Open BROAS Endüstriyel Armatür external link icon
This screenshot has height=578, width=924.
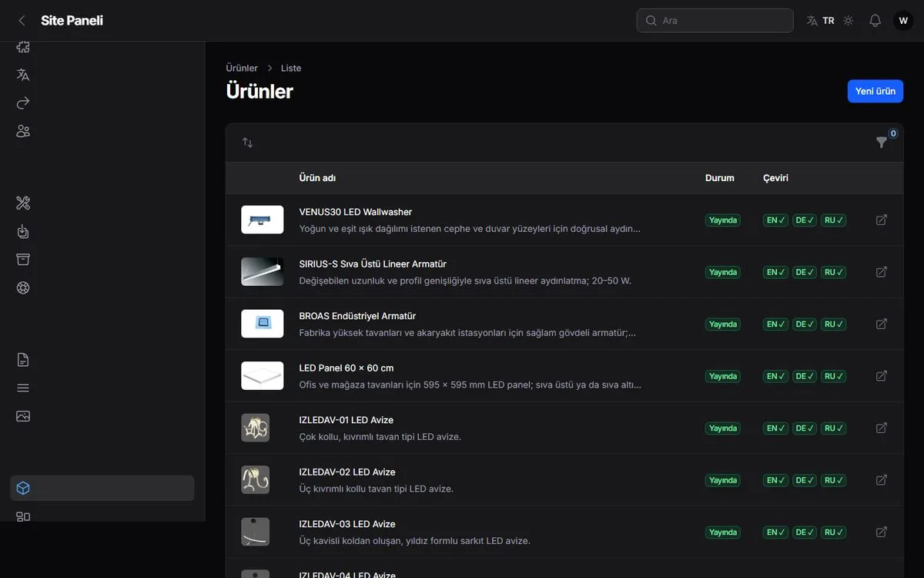882,324
